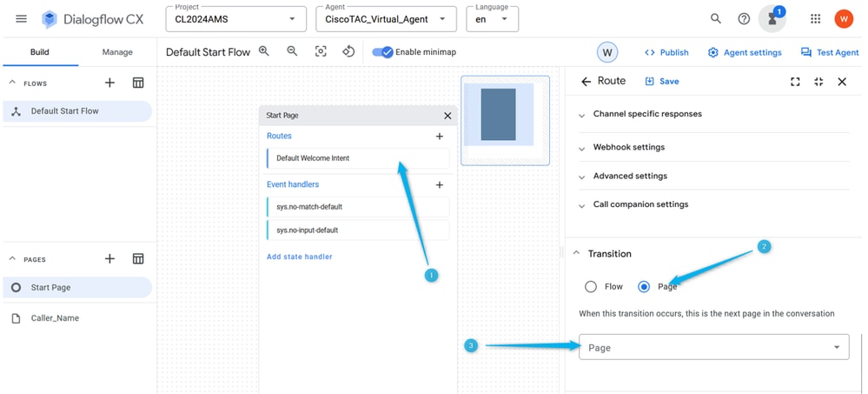Open the W account avatar
The width and height of the screenshot is (868, 394).
pos(844,19)
